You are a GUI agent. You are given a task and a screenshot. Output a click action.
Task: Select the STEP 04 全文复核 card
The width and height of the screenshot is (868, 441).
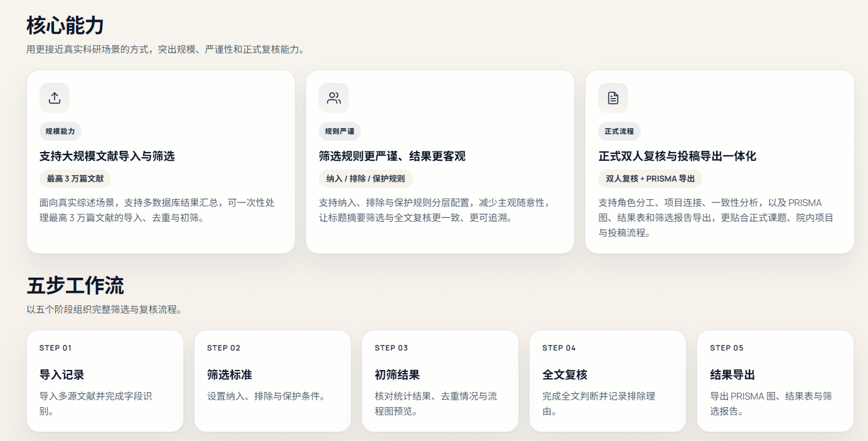point(608,381)
